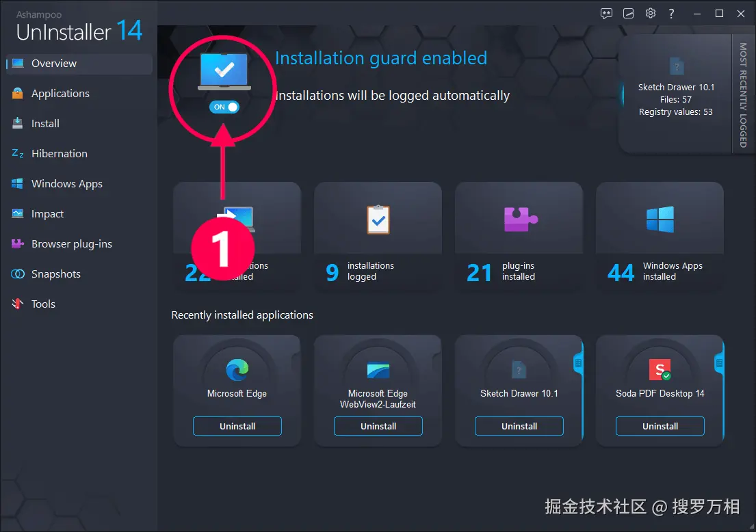Click the installation guard laptop checkmark icon

[224, 71]
